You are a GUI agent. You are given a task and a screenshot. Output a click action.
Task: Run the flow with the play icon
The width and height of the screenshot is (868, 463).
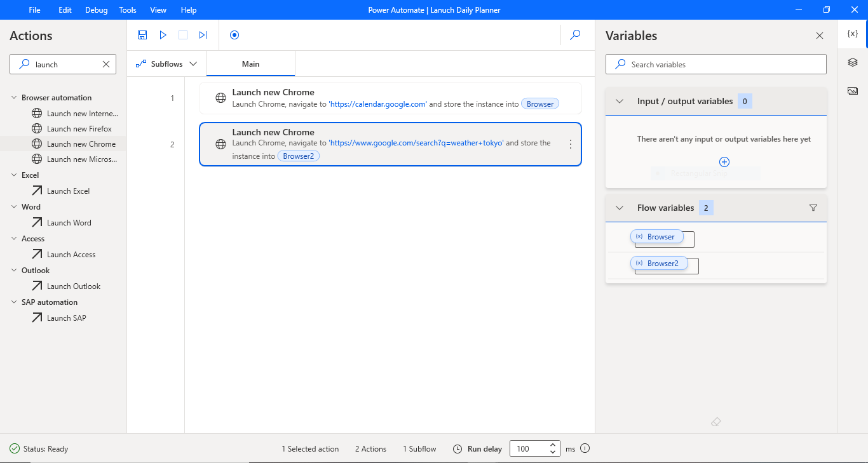[163, 35]
